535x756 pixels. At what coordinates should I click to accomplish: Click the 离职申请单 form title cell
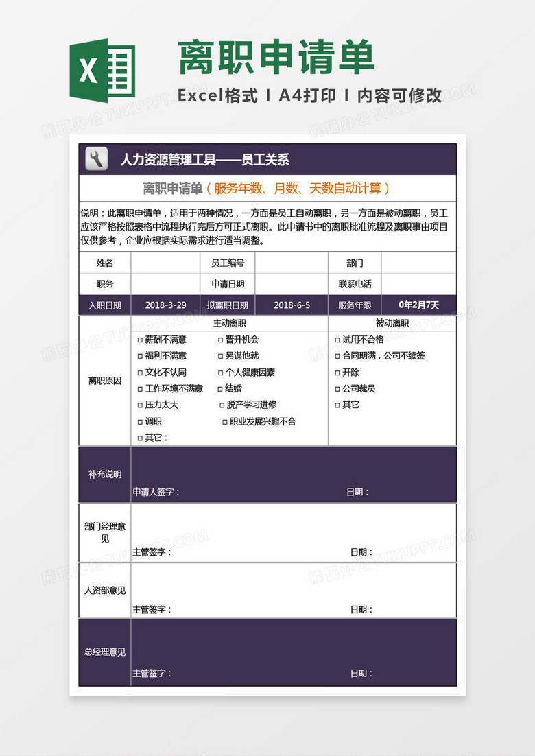[267, 188]
